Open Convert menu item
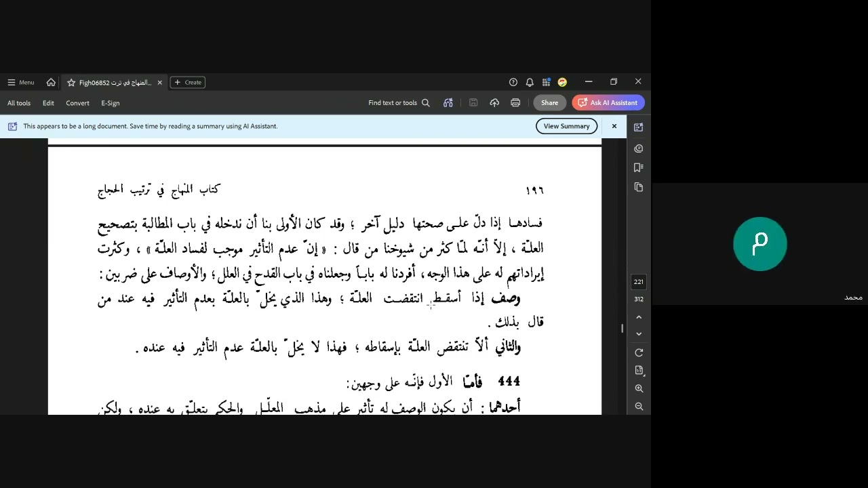This screenshot has width=868, height=488. (77, 103)
